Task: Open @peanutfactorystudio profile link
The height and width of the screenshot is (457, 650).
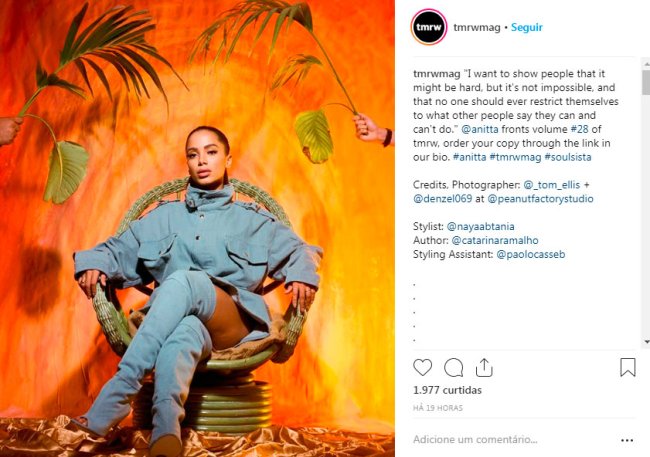Action: pyautogui.click(x=540, y=199)
